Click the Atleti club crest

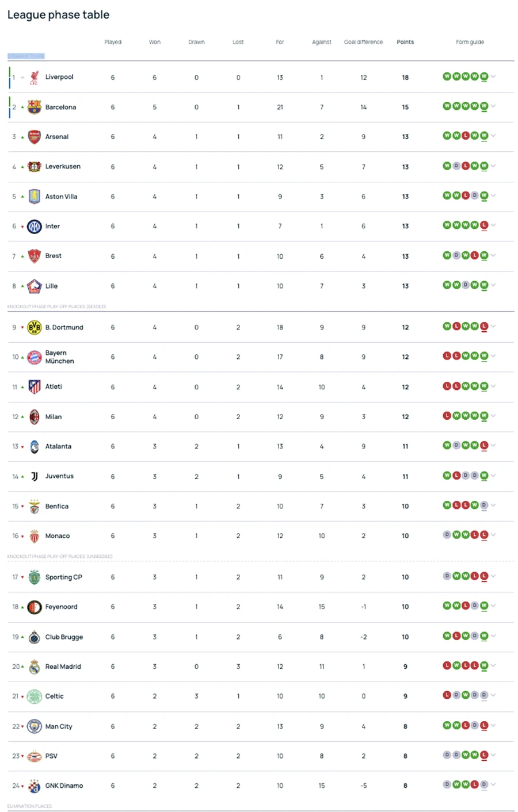(34, 386)
